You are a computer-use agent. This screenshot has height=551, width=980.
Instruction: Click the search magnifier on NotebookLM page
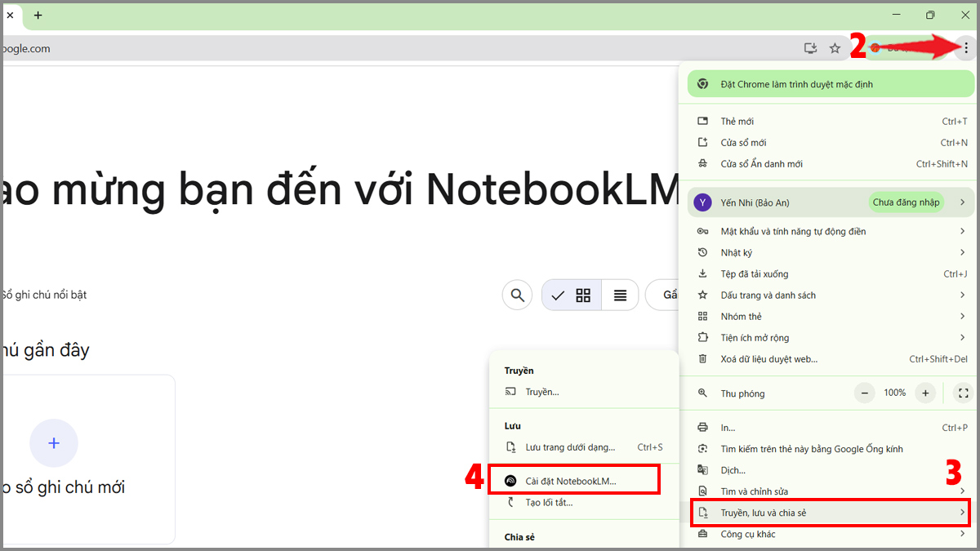[517, 295]
